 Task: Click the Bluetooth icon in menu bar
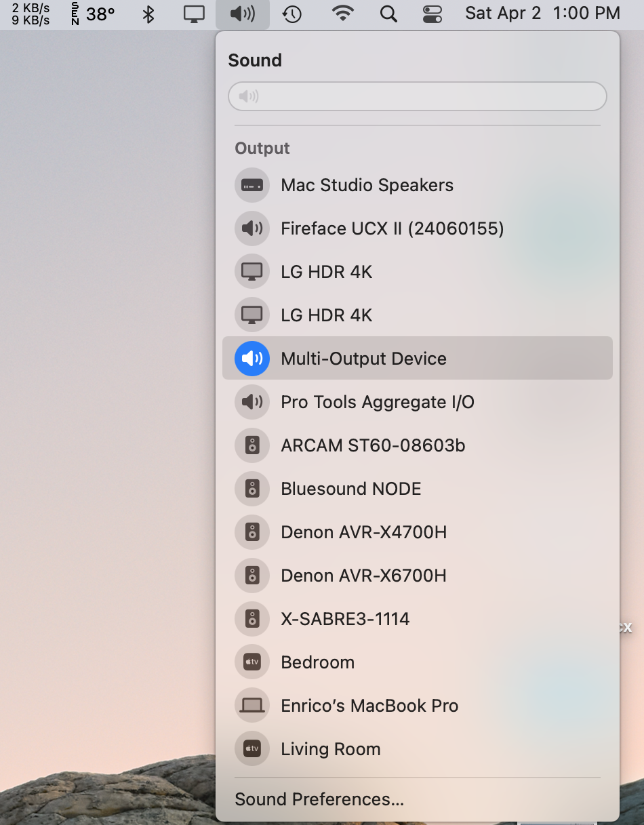click(148, 14)
